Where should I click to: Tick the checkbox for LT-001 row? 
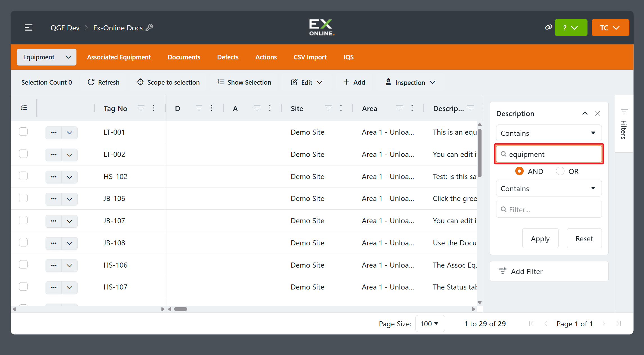coord(23,132)
